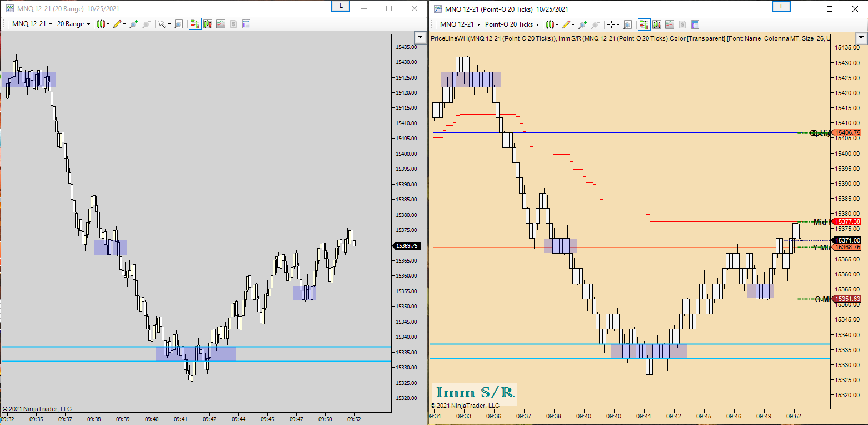
Task: Maximize the 20 Range chart window
Action: pyautogui.click(x=389, y=8)
